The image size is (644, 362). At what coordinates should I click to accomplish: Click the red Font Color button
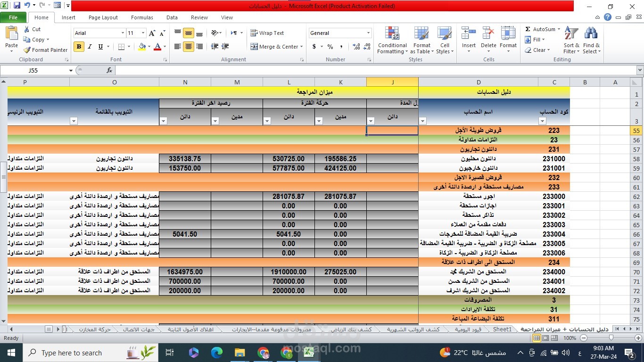click(157, 47)
